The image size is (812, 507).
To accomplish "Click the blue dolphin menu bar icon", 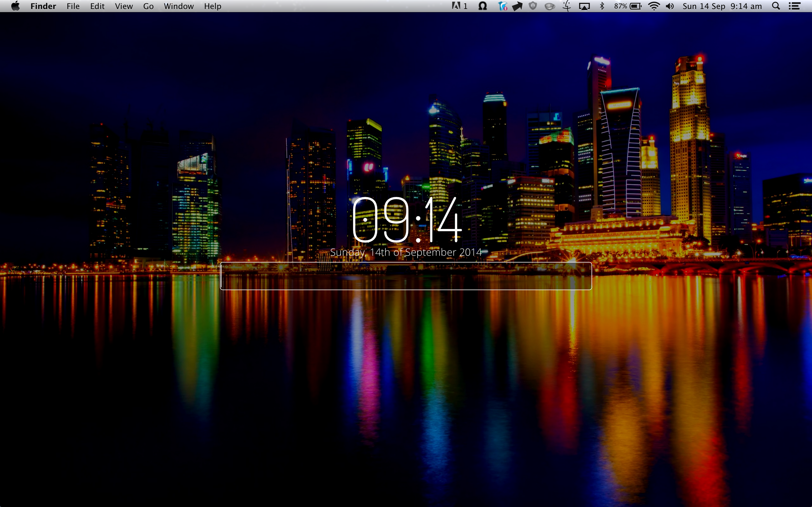I will point(502,6).
